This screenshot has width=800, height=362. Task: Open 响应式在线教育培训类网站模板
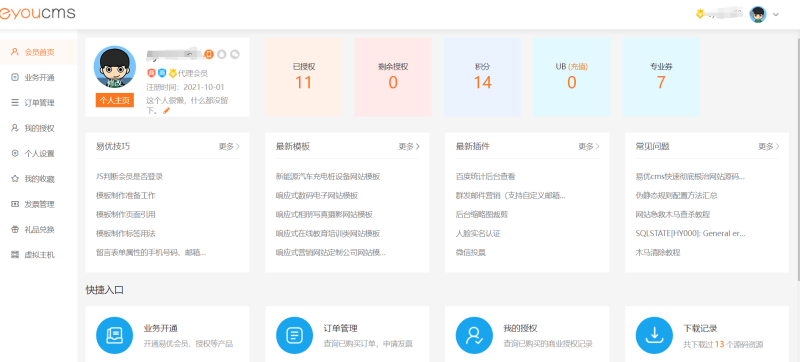click(x=328, y=233)
